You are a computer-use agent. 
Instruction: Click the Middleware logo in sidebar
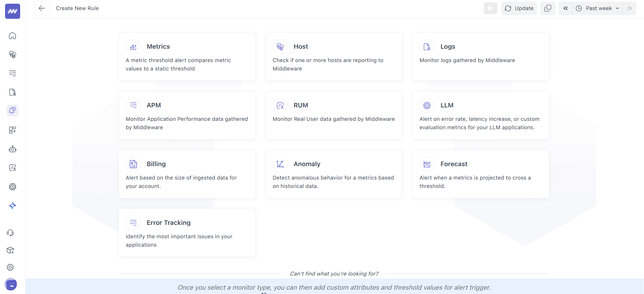[x=12, y=11]
